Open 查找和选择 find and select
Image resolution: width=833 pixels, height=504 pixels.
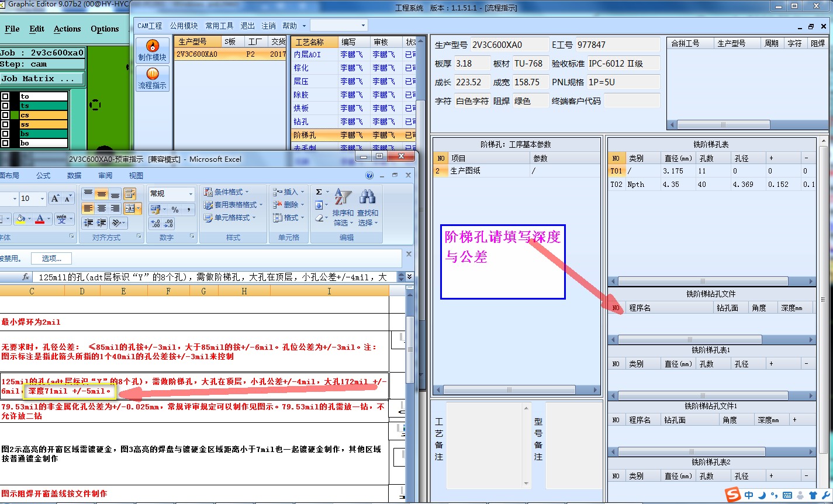pyautogui.click(x=368, y=208)
